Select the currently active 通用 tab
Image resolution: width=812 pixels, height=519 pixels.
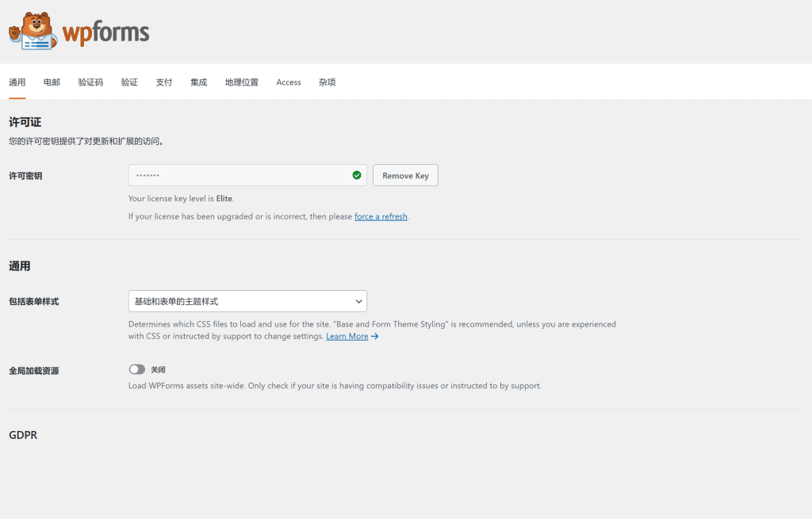click(x=17, y=82)
